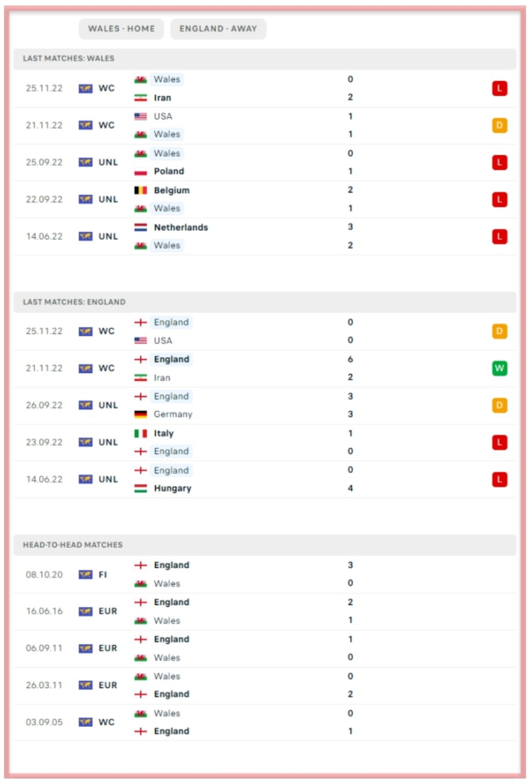Click the L badge for Wales vs Iran
This screenshot has width=532, height=784.
(x=499, y=88)
